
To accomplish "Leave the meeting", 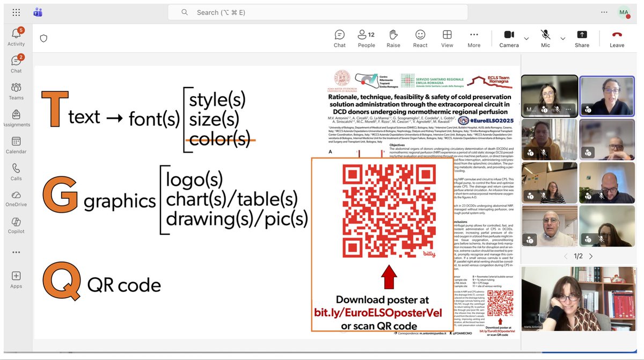I will (x=617, y=38).
